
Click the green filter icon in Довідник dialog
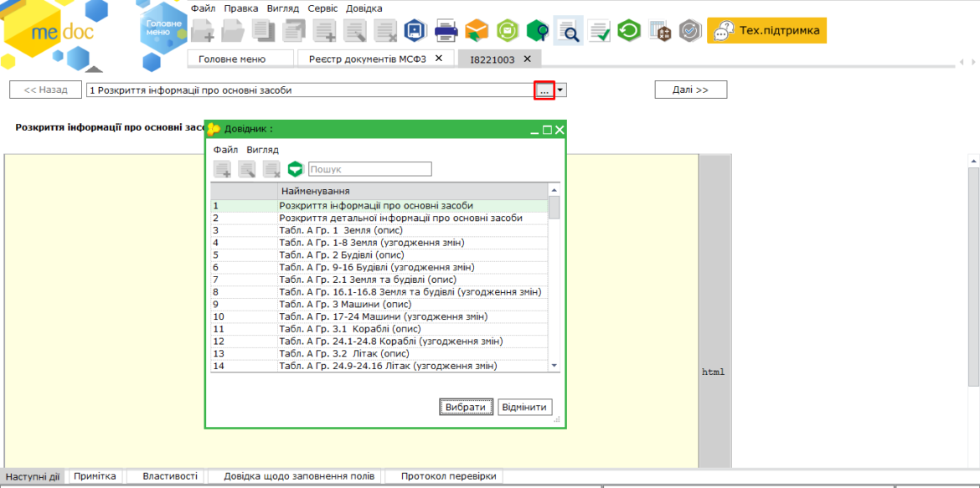click(295, 169)
